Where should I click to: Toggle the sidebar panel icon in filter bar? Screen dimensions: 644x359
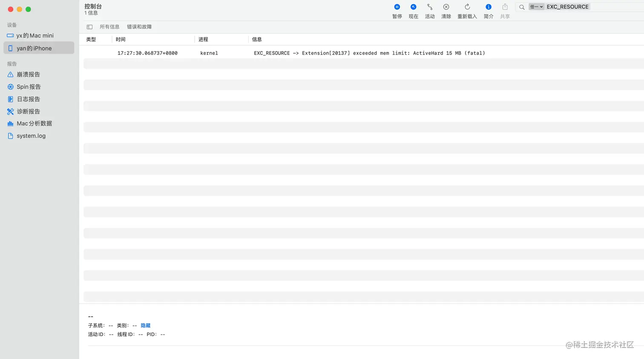coord(89,27)
